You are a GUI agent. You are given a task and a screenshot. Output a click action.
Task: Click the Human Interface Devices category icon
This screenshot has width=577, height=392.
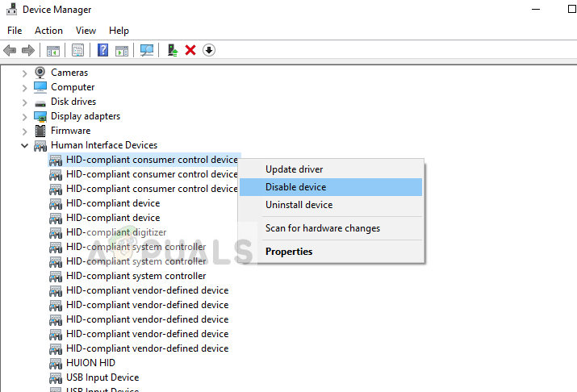[40, 146]
